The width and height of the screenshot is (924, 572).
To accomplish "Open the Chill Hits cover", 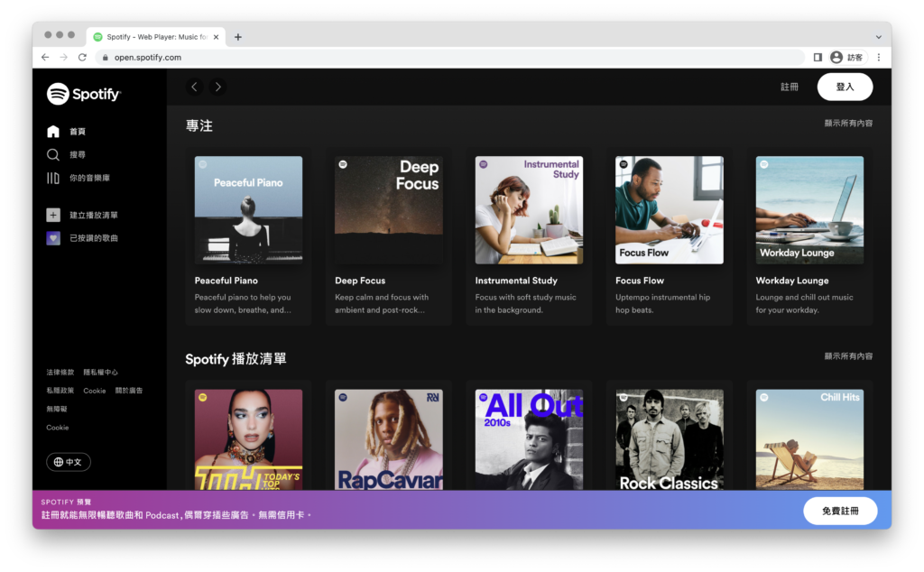I will pos(809,439).
